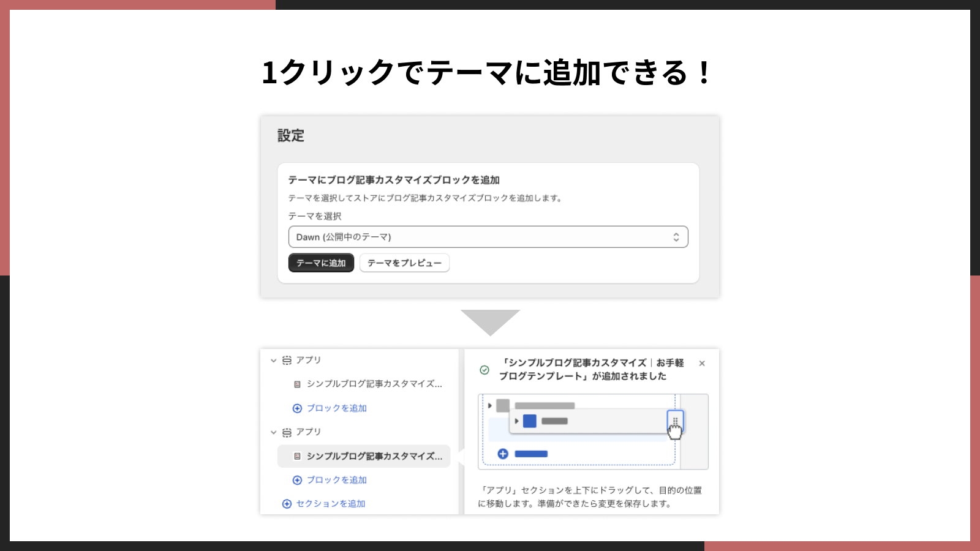Click the green success checkmark icon
The width and height of the screenshot is (980, 551).
pos(484,370)
